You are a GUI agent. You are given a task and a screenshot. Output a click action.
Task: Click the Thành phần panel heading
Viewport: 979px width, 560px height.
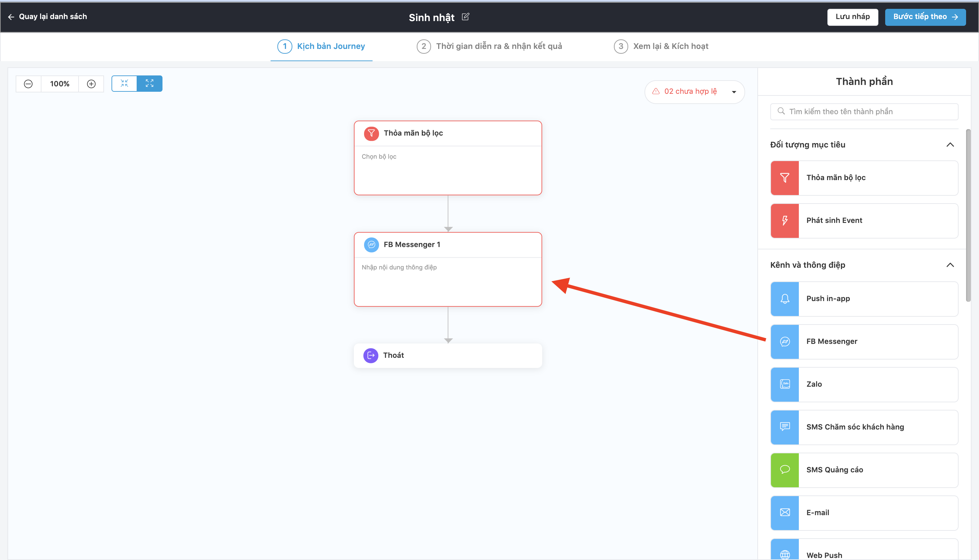click(x=864, y=82)
